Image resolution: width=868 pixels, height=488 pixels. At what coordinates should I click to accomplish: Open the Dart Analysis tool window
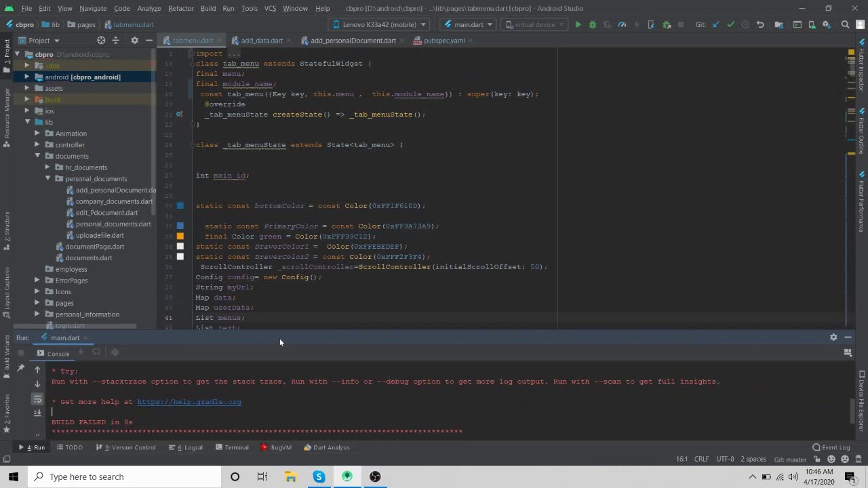(327, 447)
